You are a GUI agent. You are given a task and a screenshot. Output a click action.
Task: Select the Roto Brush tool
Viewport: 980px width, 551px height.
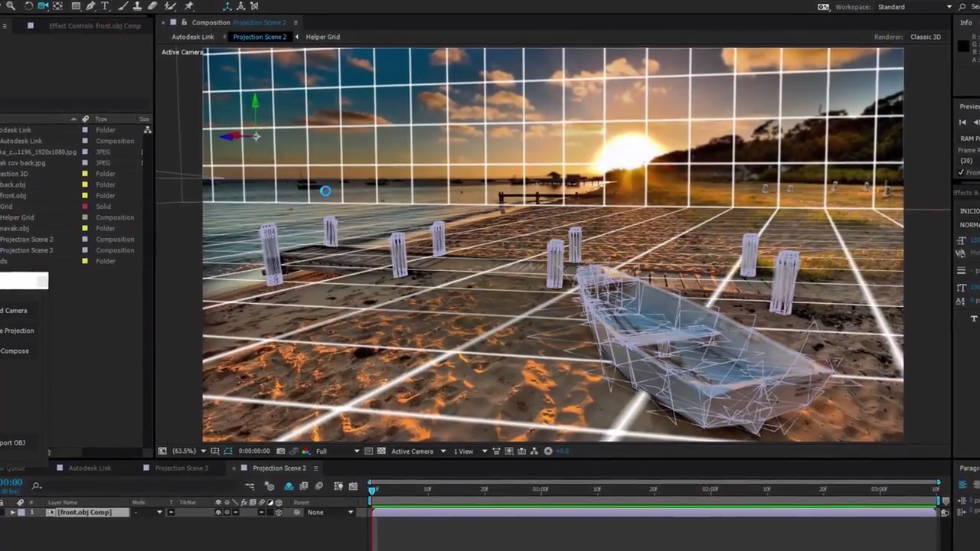tap(170, 5)
